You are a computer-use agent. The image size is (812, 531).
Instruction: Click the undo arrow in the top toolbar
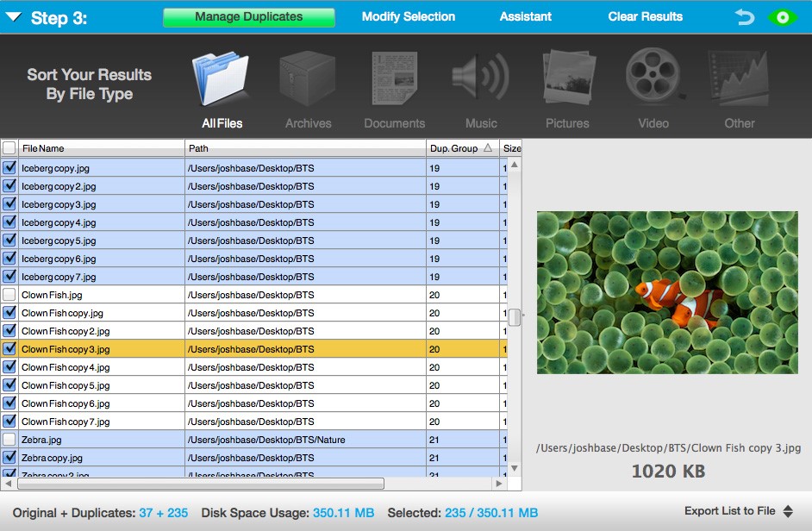(x=744, y=16)
